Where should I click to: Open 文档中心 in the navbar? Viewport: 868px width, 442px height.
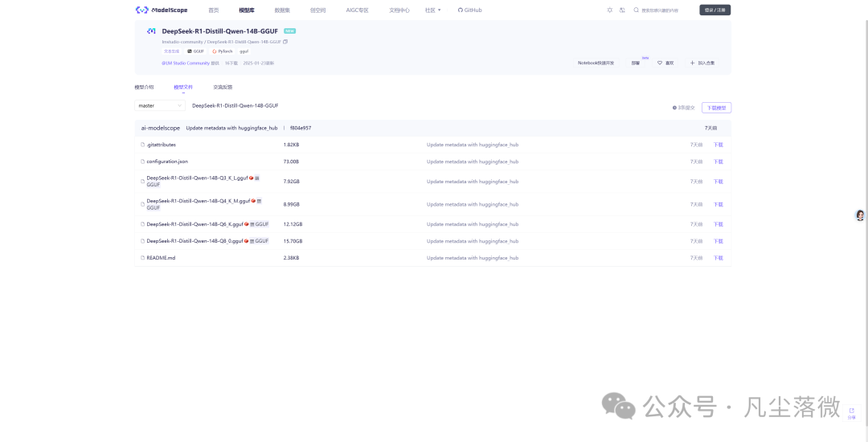pyautogui.click(x=399, y=10)
